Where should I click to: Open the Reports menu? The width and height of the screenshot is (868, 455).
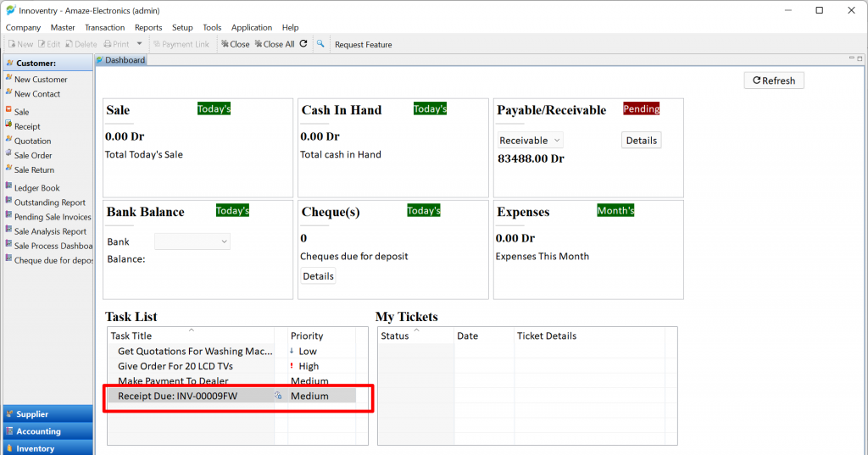[x=148, y=28]
